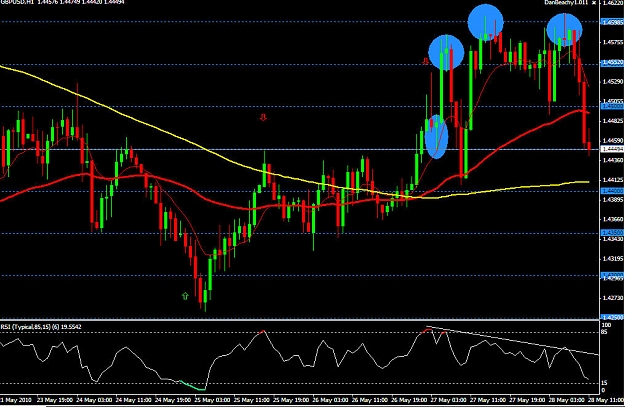Click the 1.42730 price axis value
This screenshot has width=625, height=407.
(x=613, y=298)
